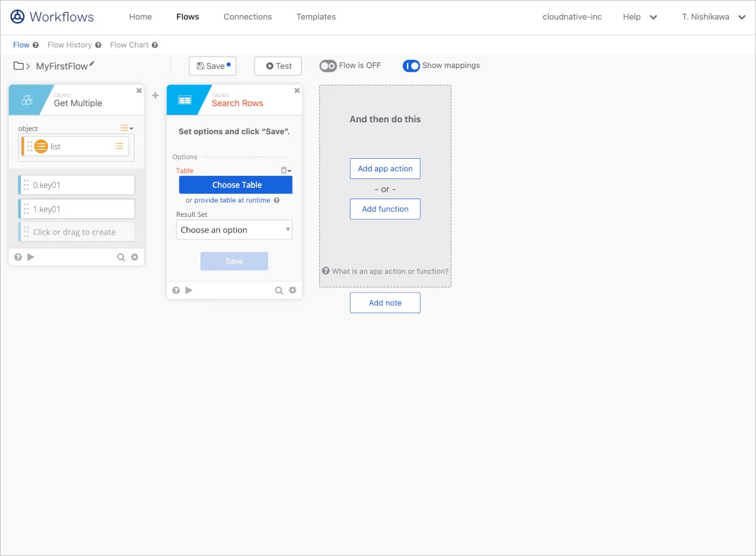Click the 1.key01 output field

click(x=77, y=209)
